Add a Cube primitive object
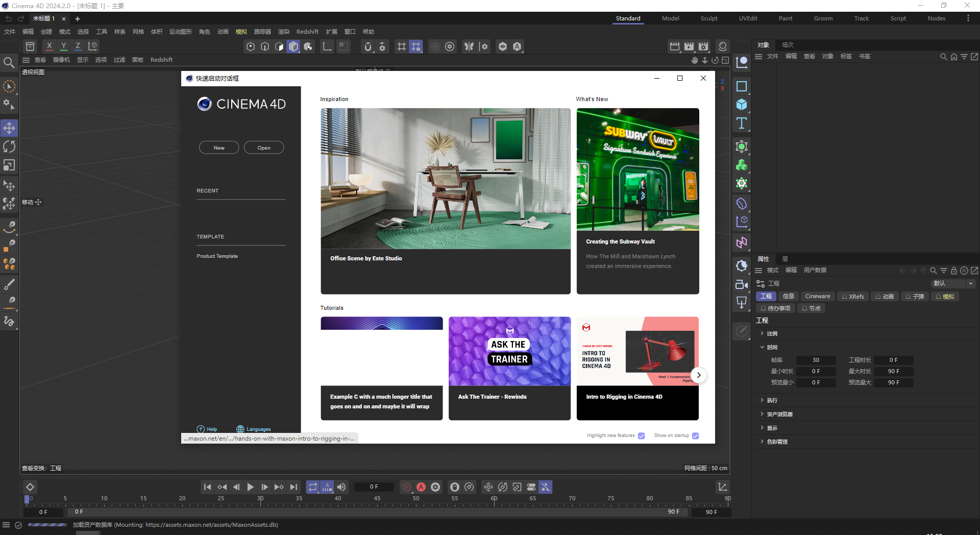This screenshot has height=535, width=980. [x=742, y=105]
